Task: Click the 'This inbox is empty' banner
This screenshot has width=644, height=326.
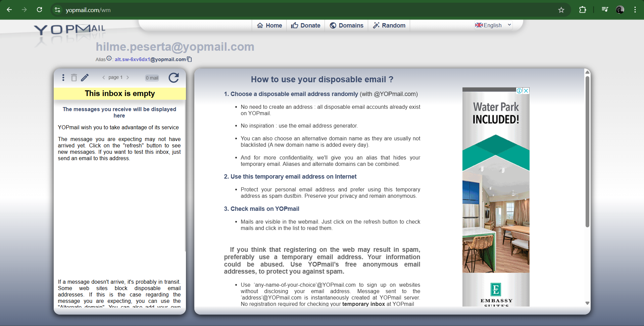Action: coord(120,94)
